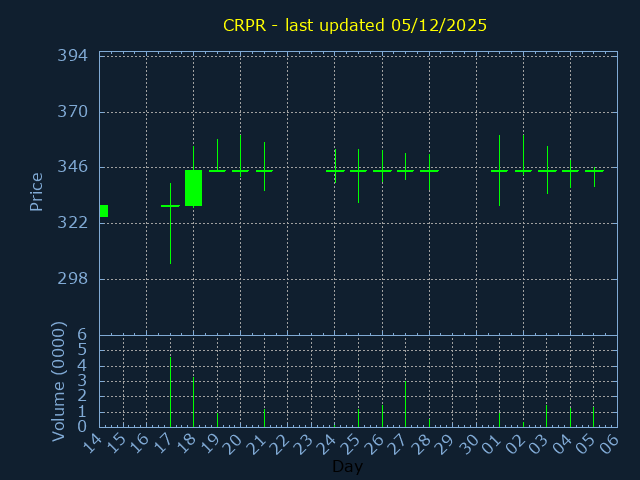Click the day 22 x-axis label

281,444
